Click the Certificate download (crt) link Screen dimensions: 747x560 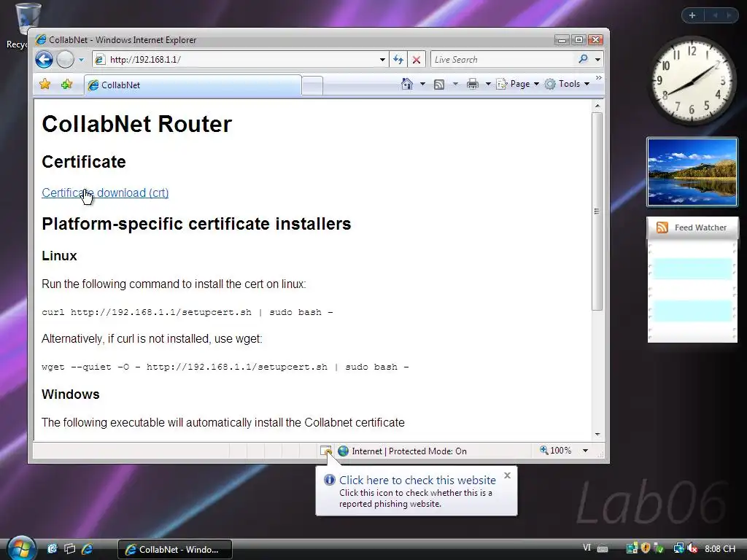(105, 192)
